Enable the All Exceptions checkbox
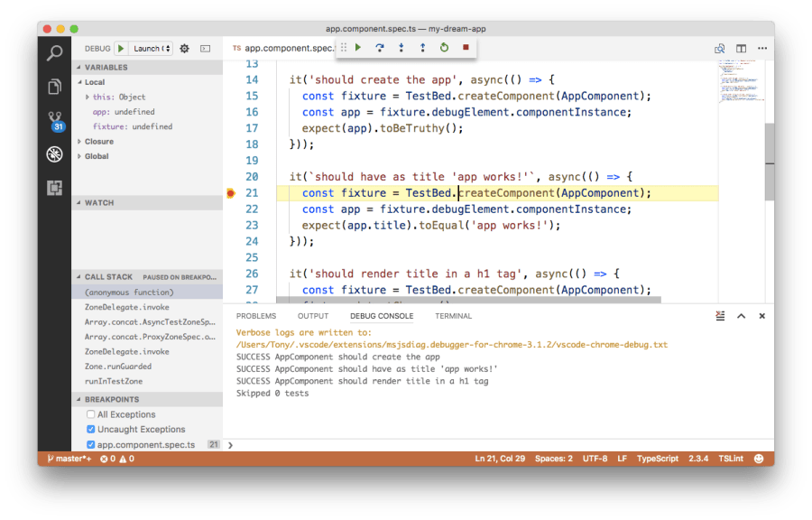 pos(91,414)
